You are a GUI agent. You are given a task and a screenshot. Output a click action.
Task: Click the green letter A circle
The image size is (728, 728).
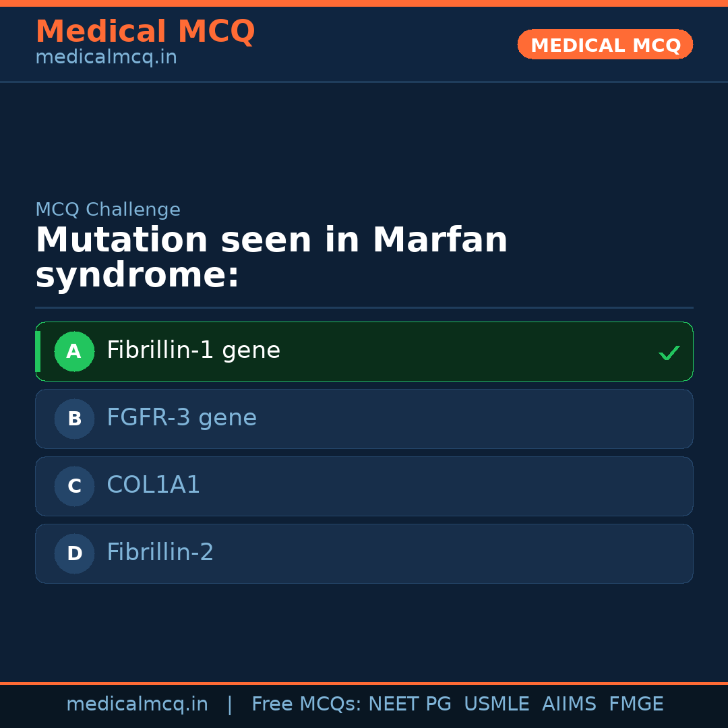coord(74,352)
